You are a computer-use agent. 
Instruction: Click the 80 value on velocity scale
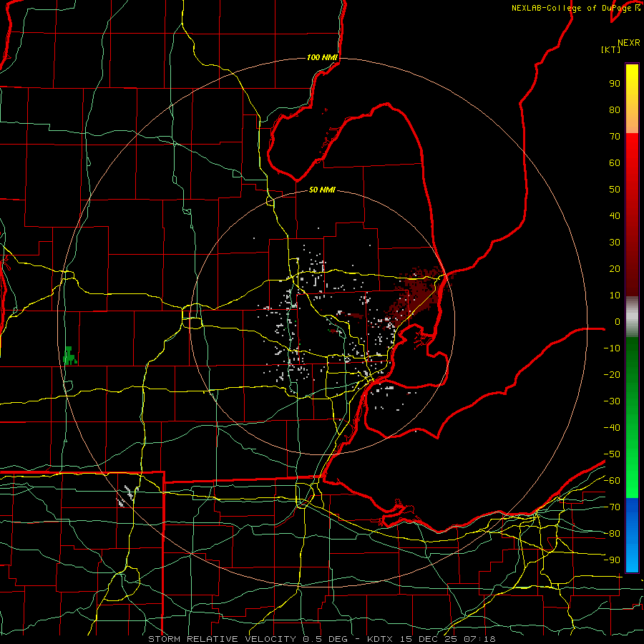615,109
